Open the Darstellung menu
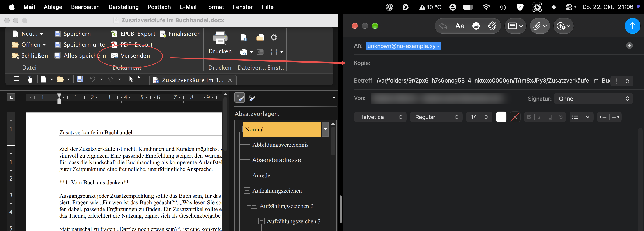644x231 pixels. pyautogui.click(x=124, y=7)
